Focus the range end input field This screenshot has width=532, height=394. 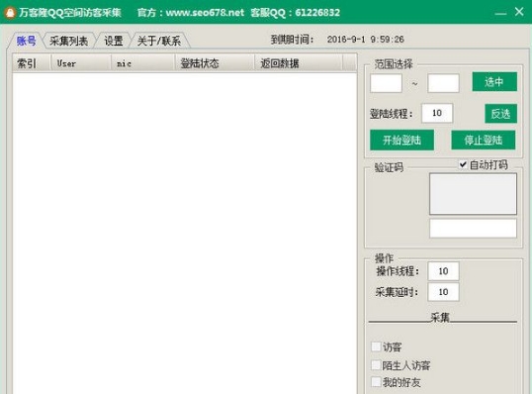coord(443,83)
